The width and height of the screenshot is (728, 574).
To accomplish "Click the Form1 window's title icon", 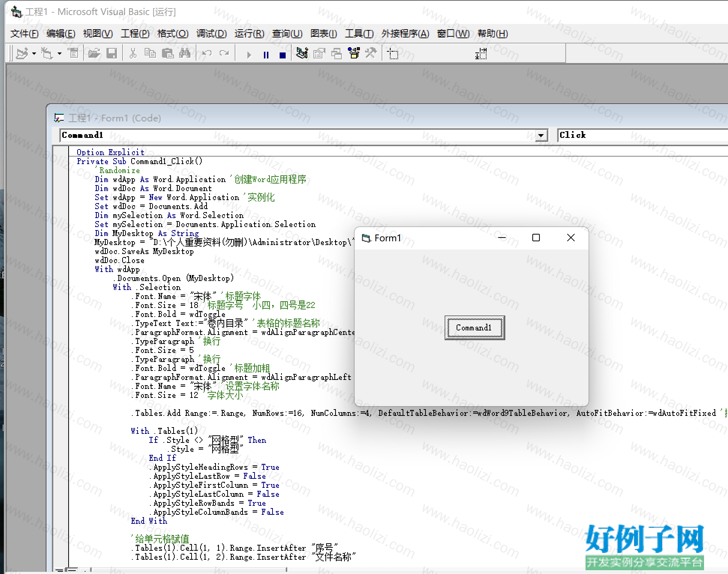I will [366, 238].
